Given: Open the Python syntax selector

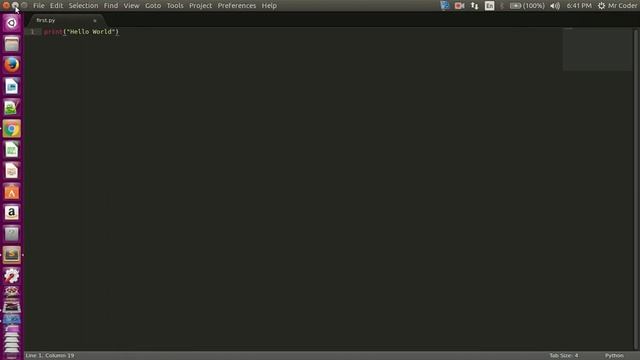Looking at the screenshot, I should [x=614, y=356].
